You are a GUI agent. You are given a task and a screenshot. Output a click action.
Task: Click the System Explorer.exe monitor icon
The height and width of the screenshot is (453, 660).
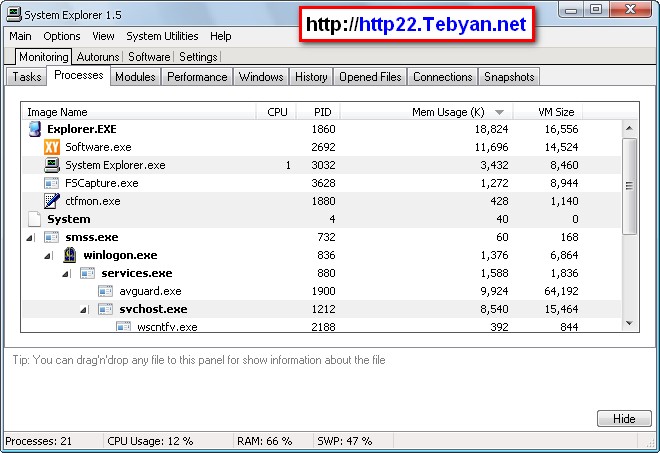[x=51, y=165]
